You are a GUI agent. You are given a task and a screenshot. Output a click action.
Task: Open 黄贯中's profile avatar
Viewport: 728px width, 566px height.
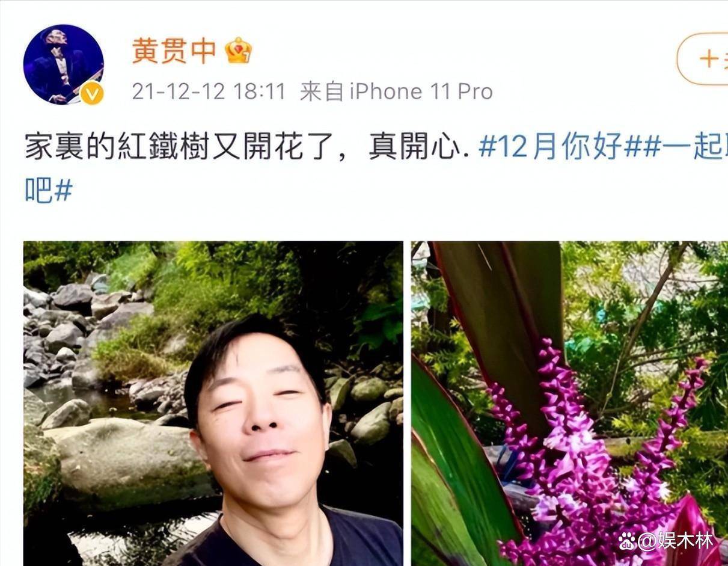(63, 64)
